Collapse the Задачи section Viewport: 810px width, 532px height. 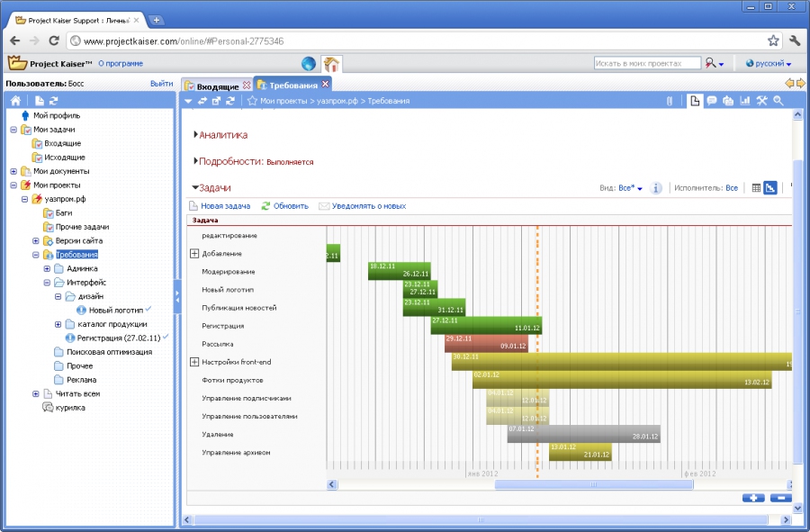[195, 187]
